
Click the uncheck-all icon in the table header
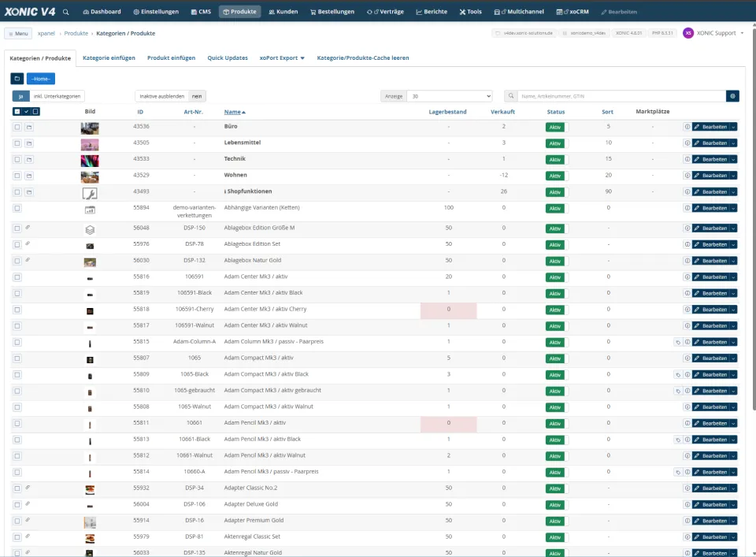coord(35,111)
